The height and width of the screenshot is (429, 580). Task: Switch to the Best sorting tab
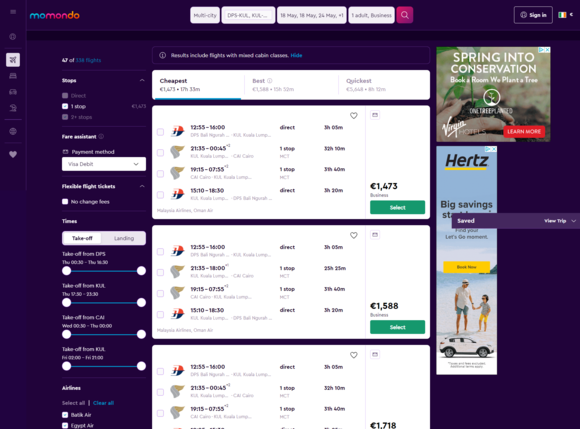291,85
